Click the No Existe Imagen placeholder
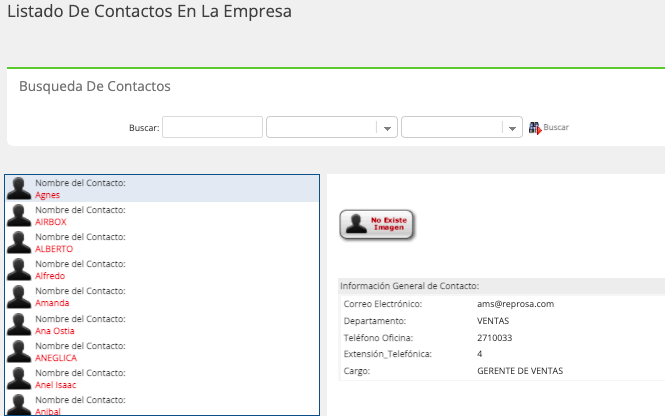 (377, 225)
